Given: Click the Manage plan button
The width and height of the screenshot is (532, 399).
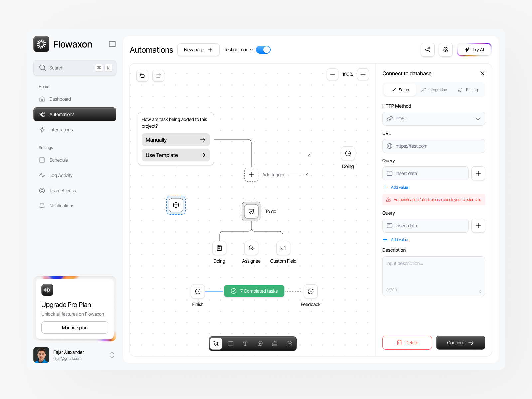Looking at the screenshot, I should pos(74,327).
